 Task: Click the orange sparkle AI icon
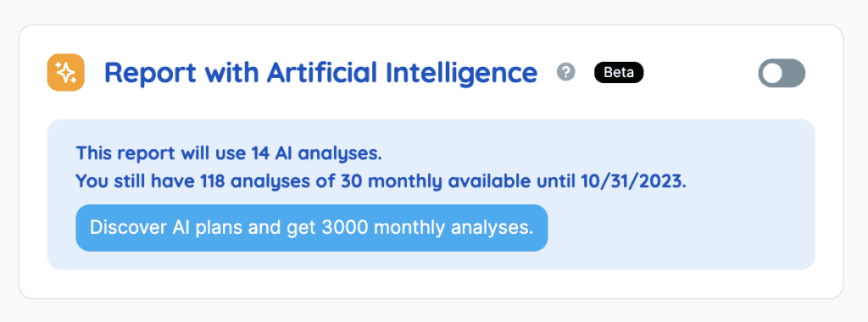coord(65,73)
